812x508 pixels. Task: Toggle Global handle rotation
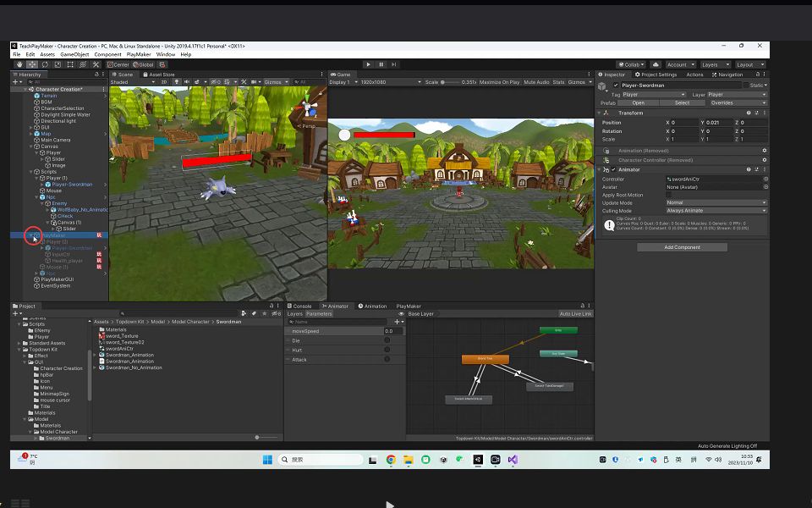(144, 65)
